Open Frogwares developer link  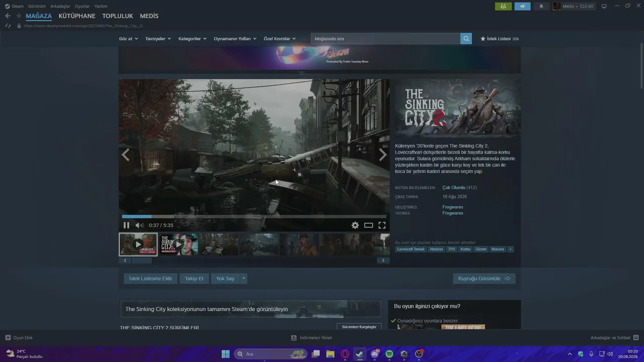click(453, 207)
